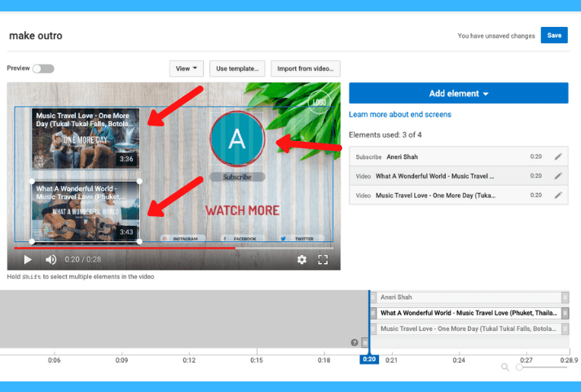
Task: Open the View dropdown
Action: [186, 68]
